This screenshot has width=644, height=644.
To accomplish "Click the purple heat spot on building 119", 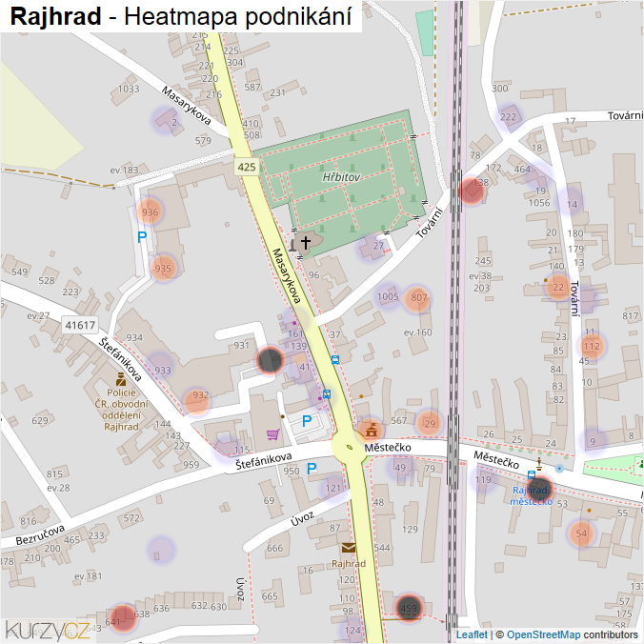I will [x=483, y=479].
